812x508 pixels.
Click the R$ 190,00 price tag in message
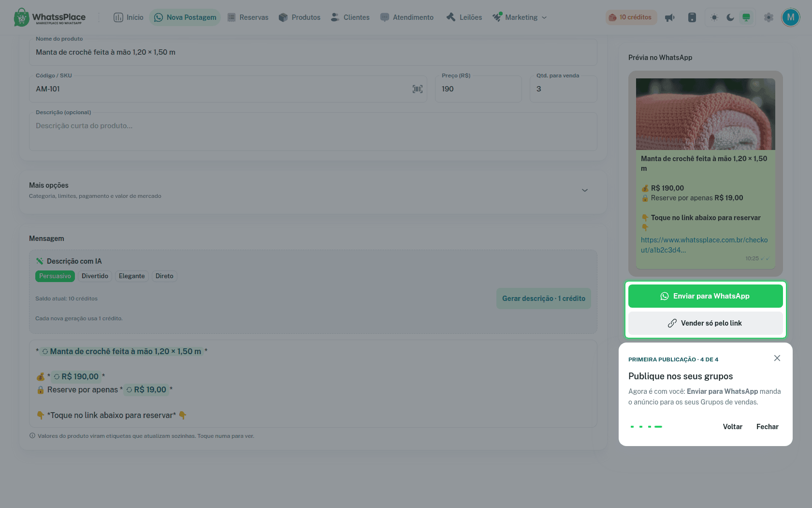tap(76, 377)
